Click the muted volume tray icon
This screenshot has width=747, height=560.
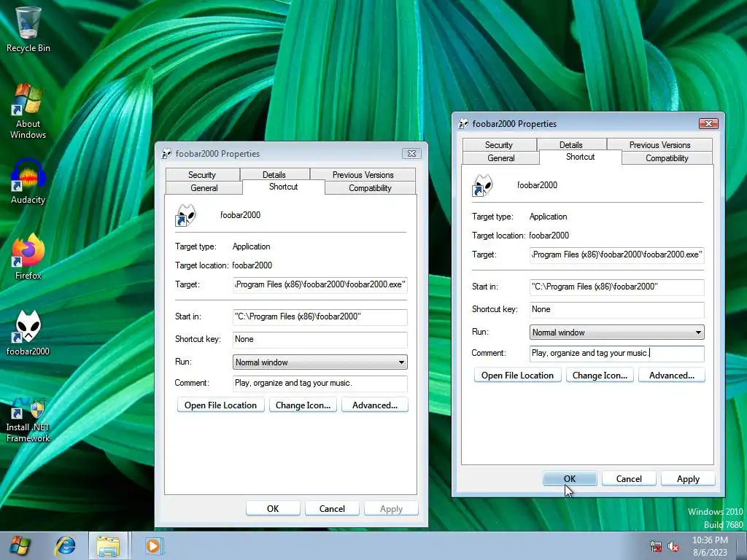coord(673,547)
